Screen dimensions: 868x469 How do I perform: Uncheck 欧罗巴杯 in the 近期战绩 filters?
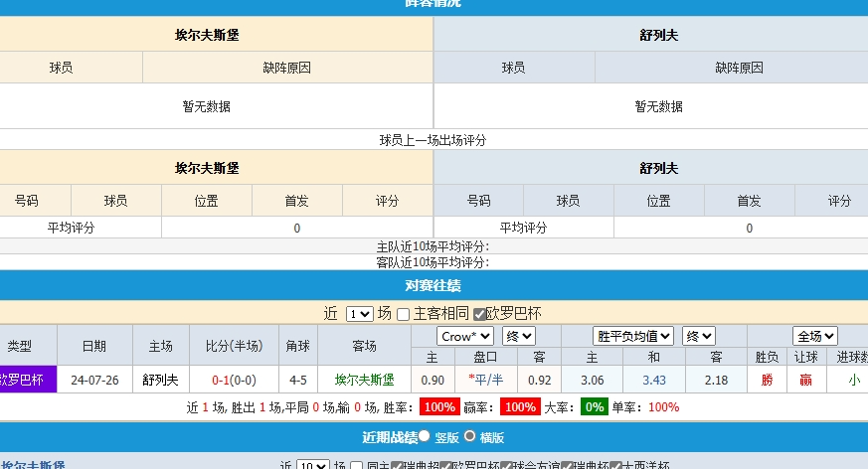(445, 466)
